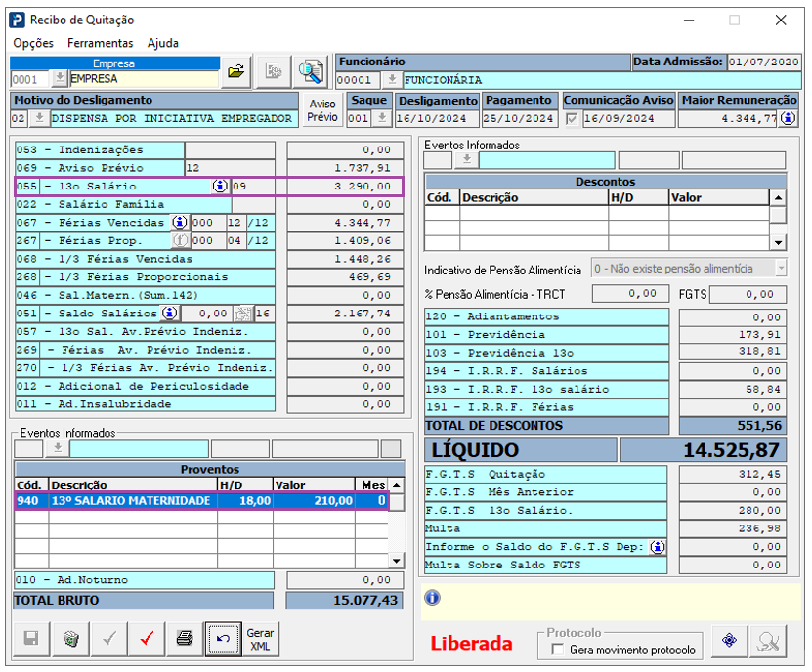
Task: Click the red checkmark icon
Action: tap(148, 639)
